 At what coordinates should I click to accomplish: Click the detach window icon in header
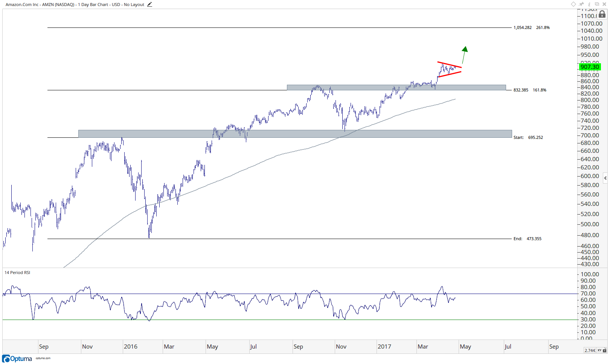pos(597,4)
